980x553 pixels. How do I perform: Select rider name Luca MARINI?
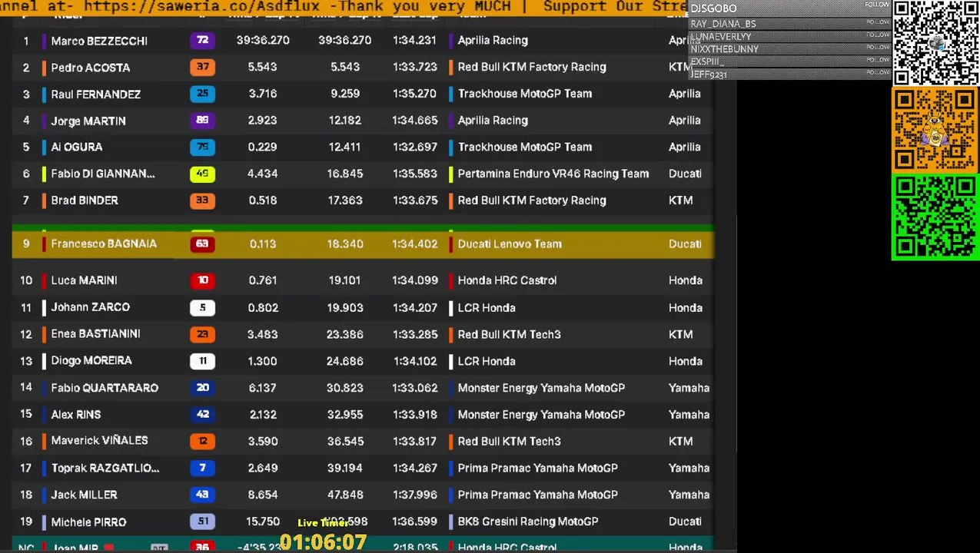click(84, 280)
